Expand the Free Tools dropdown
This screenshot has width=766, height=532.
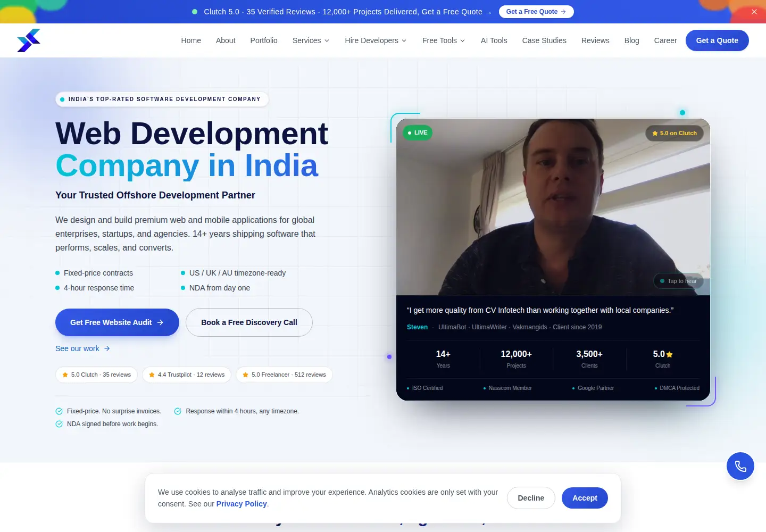pyautogui.click(x=444, y=40)
